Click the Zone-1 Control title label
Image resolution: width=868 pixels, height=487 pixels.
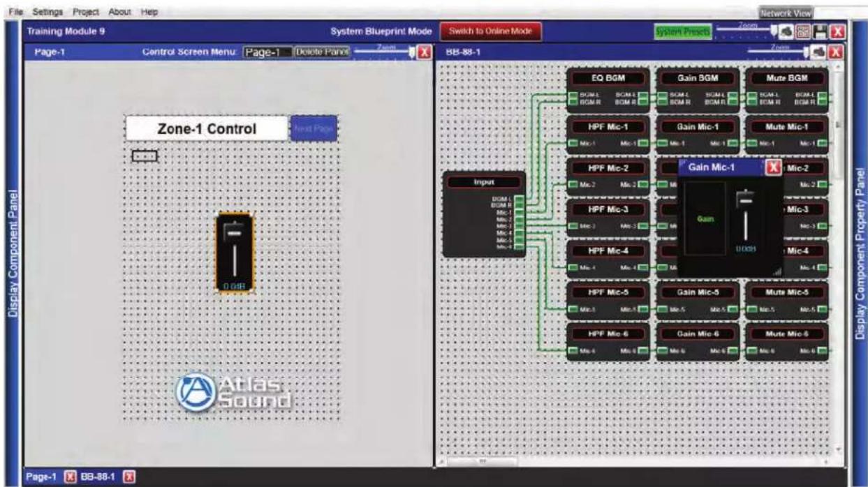(207, 129)
